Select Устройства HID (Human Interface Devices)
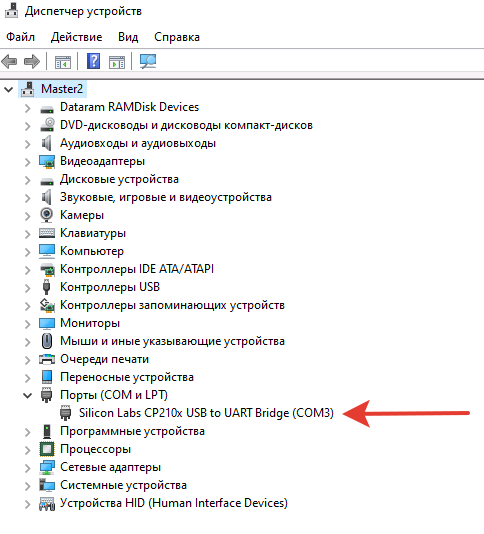The image size is (484, 534). pyautogui.click(x=174, y=503)
